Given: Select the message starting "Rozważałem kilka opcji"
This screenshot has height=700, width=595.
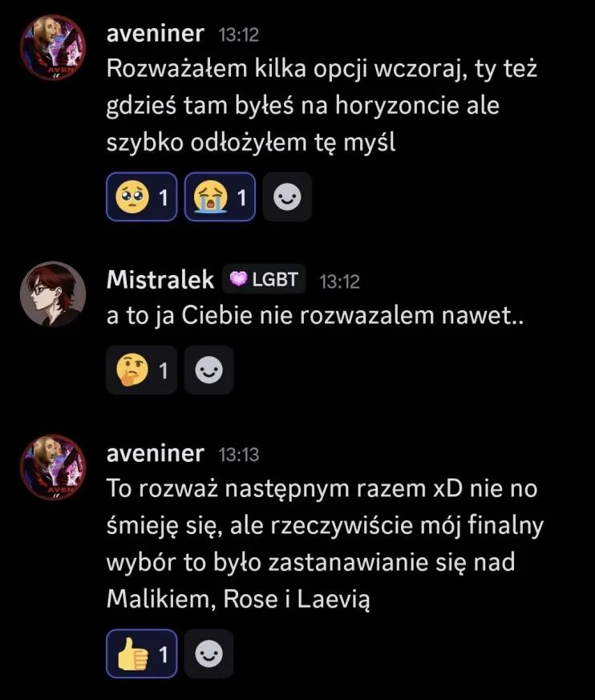Looking at the screenshot, I should [x=321, y=104].
